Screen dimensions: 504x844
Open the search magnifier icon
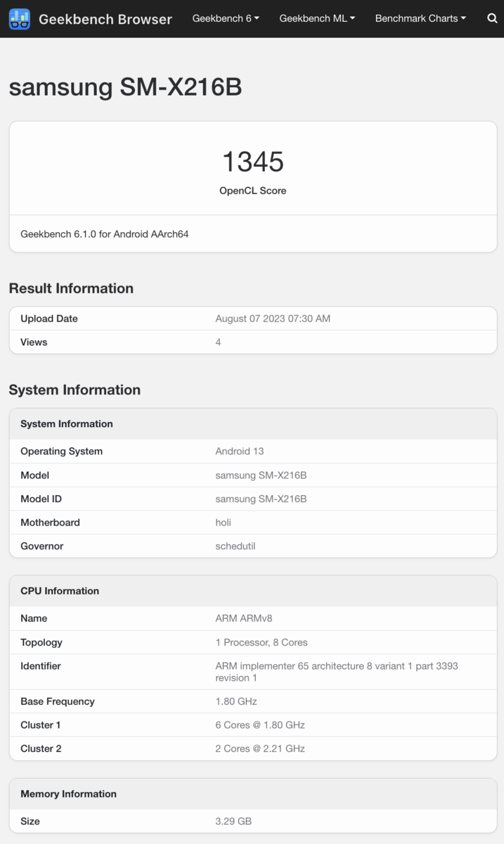click(x=492, y=18)
